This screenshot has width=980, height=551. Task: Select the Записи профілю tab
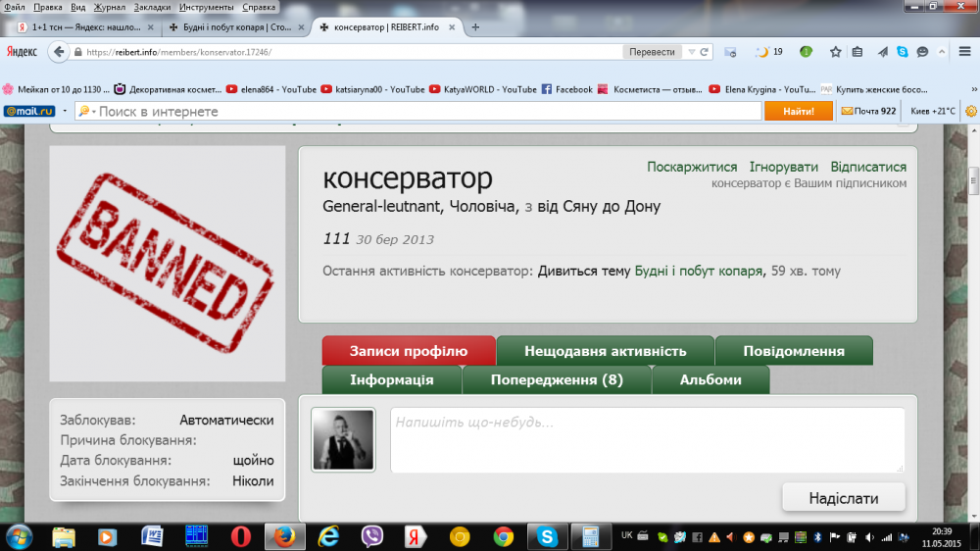point(409,351)
